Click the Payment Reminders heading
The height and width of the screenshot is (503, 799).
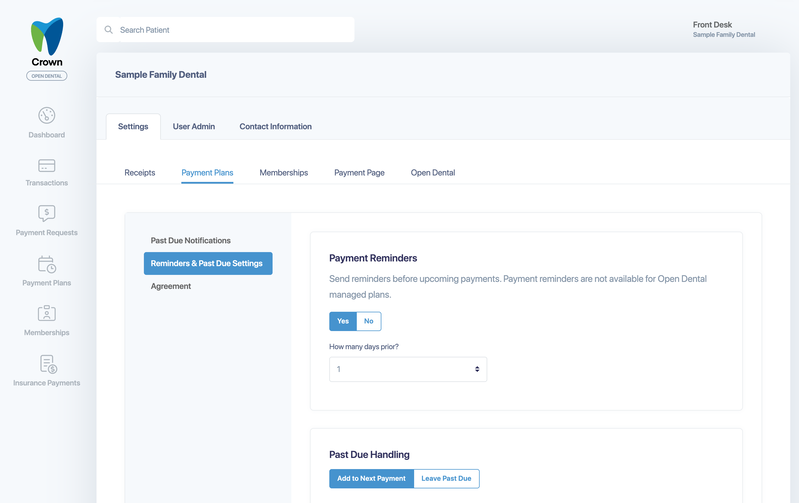(373, 258)
